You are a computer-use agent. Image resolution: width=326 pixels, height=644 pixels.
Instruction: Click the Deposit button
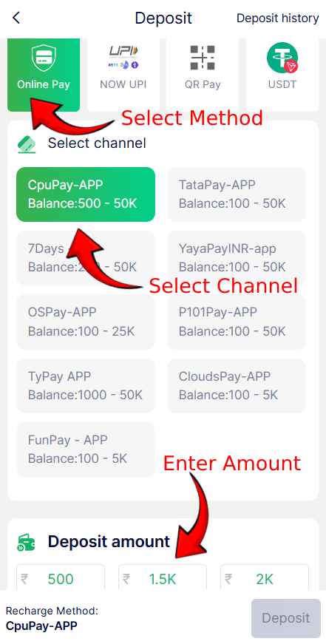[286, 618]
